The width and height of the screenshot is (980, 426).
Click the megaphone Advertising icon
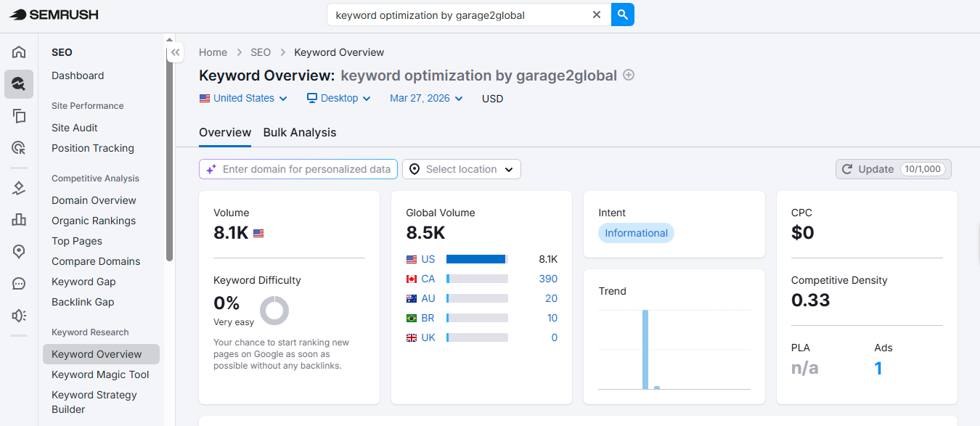[x=18, y=315]
